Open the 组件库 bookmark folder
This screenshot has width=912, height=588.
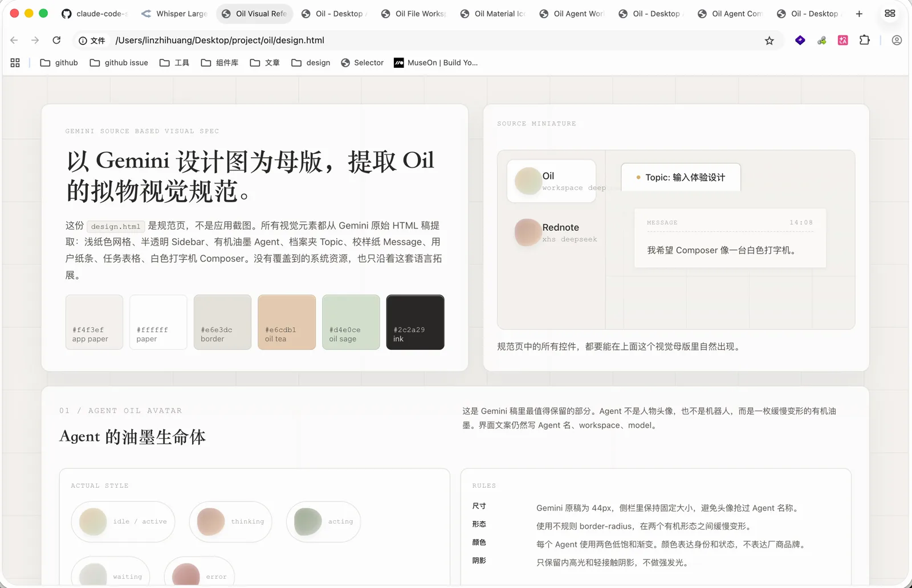[x=219, y=63]
